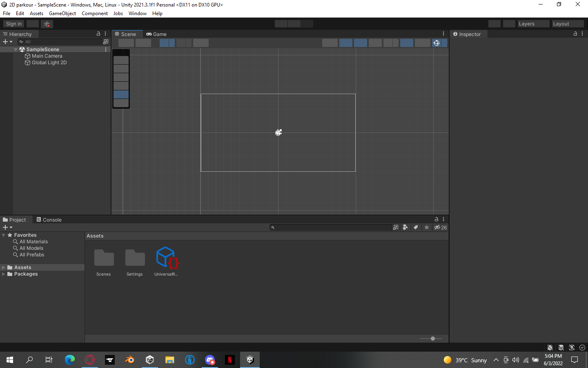Open Project search in Search window icon
This screenshot has height=368, width=588.
[x=396, y=227]
